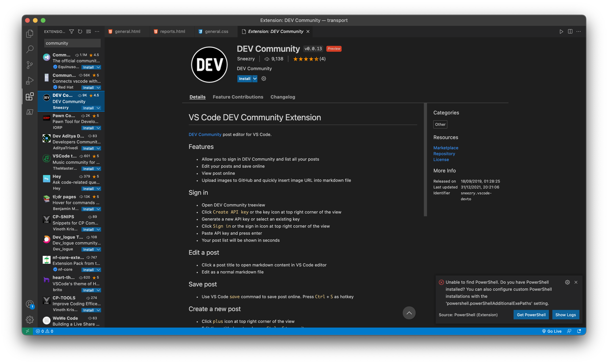The width and height of the screenshot is (608, 364).
Task: Expand Install dropdown on DEV Community page
Action: 255,79
